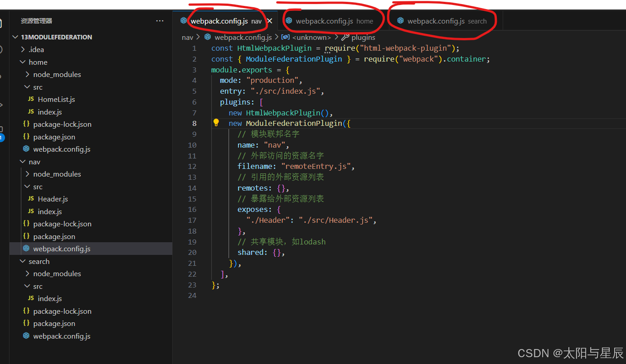This screenshot has width=626, height=364.
Task: Open index.js inside nav/src
Action: (50, 211)
